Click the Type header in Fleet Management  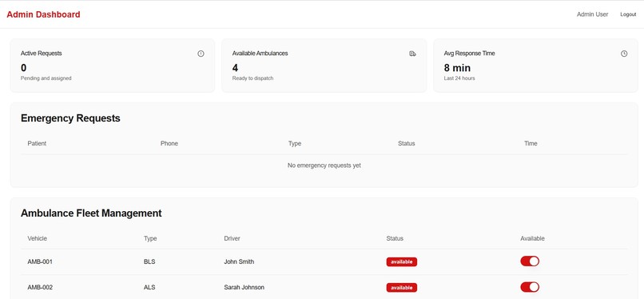[x=150, y=238]
